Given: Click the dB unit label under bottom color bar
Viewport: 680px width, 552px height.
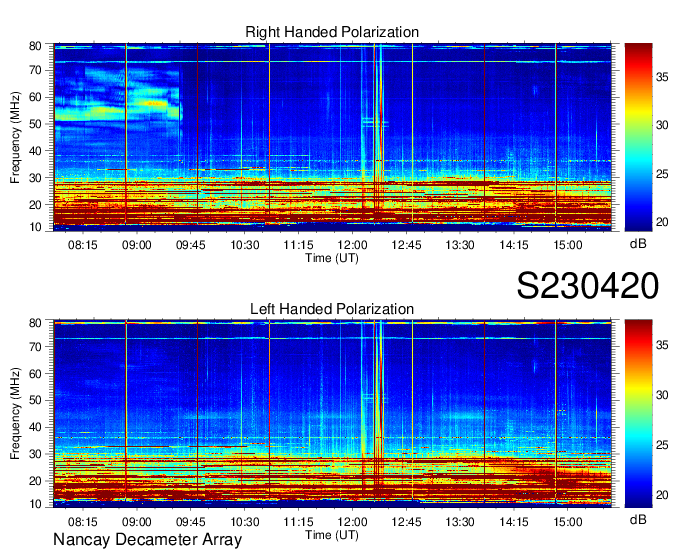Looking at the screenshot, I should pos(638,520).
